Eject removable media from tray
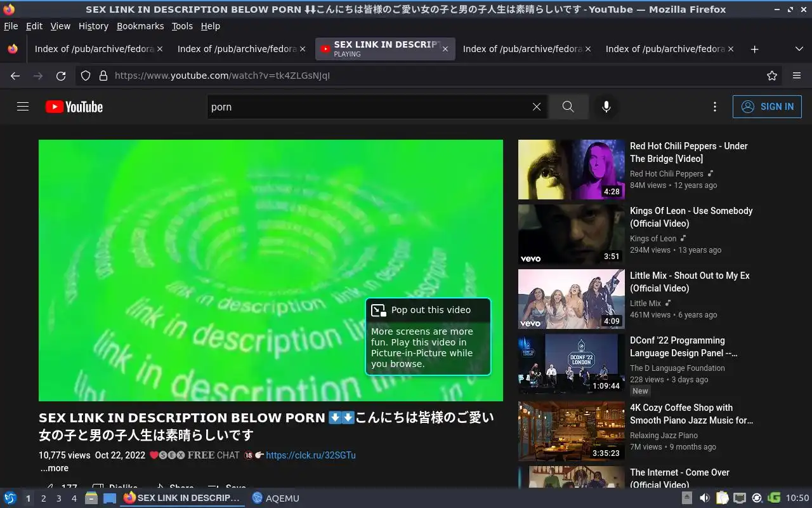812x508 pixels. 687,498
